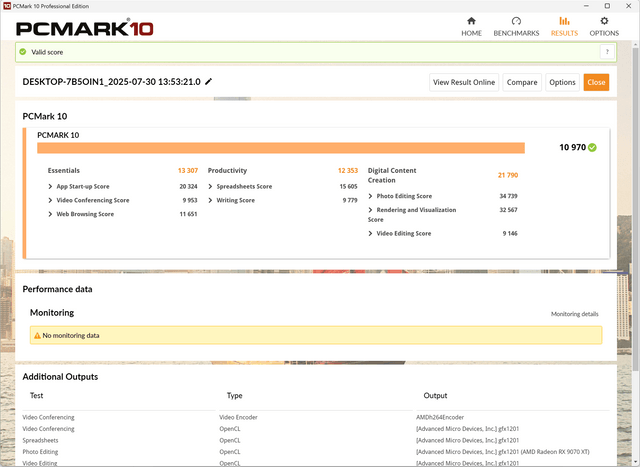
Task: Click Digital Content Creation score 21 790
Action: click(508, 175)
